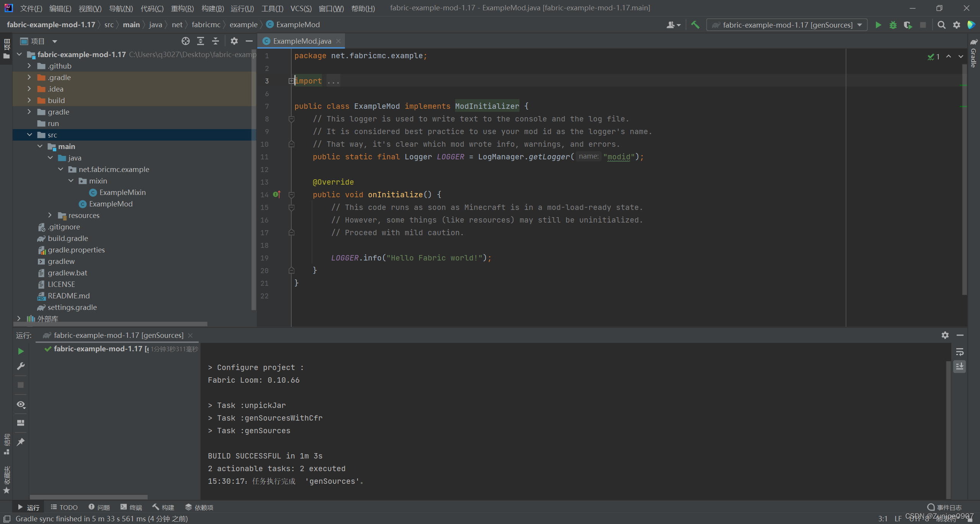Click the pin tab icon in run panel
This screenshot has width=980, height=524.
tap(21, 442)
